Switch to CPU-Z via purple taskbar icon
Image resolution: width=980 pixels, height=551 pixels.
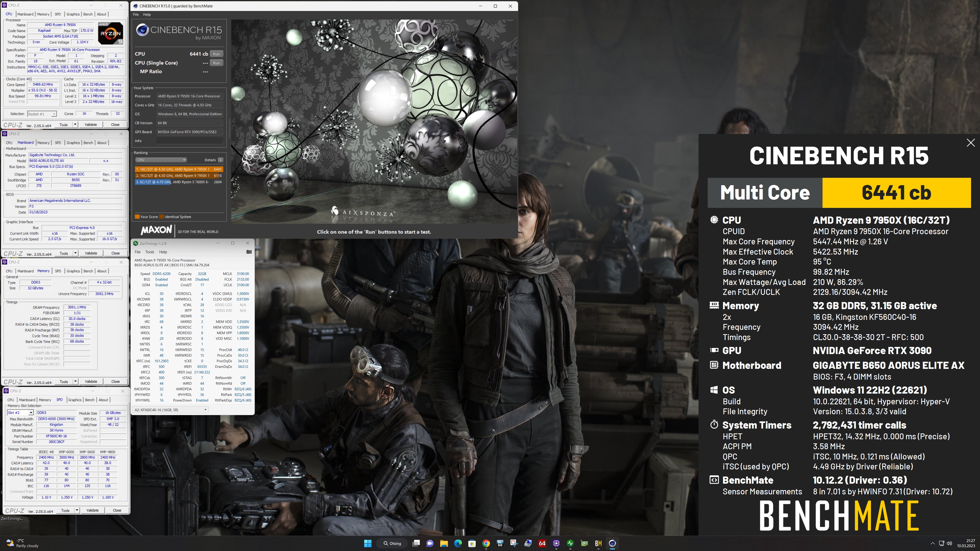pos(556,543)
